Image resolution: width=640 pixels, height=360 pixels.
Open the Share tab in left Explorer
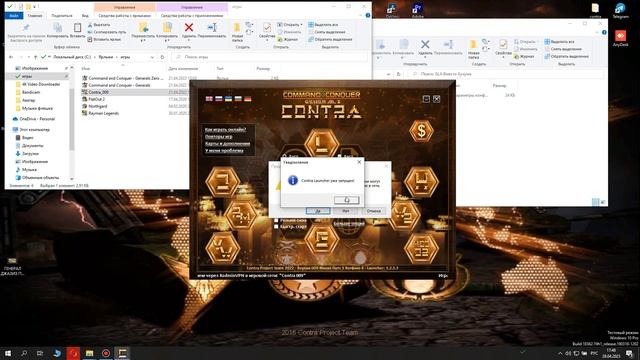[62, 16]
